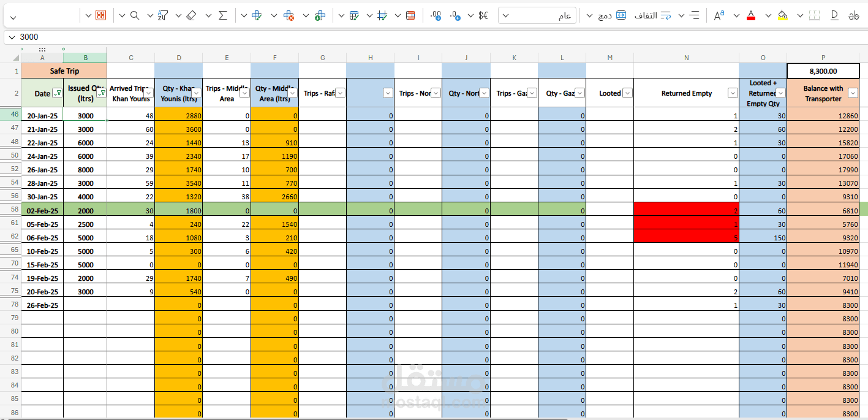The height and width of the screenshot is (420, 868).
Task: Click the arrived trips cell 59
Action: coord(131,183)
